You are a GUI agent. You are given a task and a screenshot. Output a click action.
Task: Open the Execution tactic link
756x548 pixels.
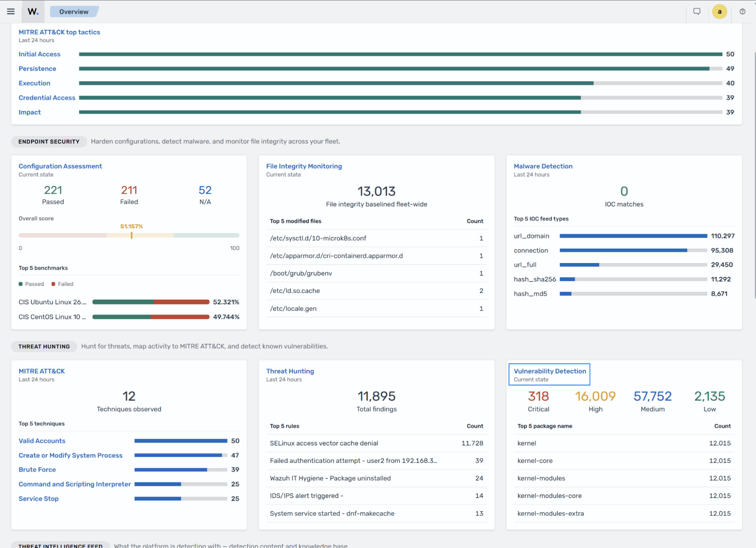point(34,83)
